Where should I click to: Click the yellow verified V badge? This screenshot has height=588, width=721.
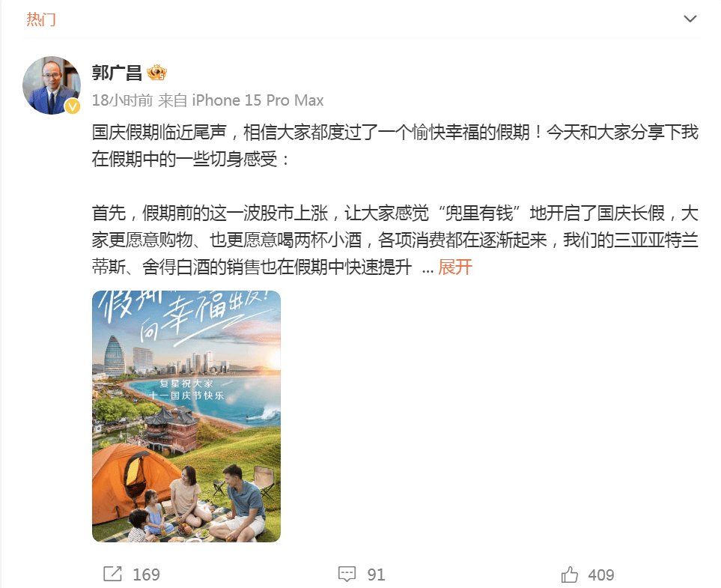(73, 106)
